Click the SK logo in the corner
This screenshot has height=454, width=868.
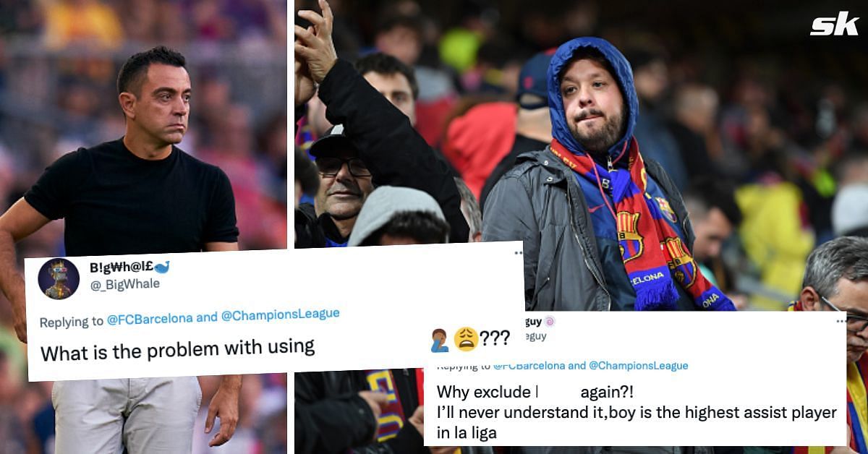pyautogui.click(x=833, y=25)
